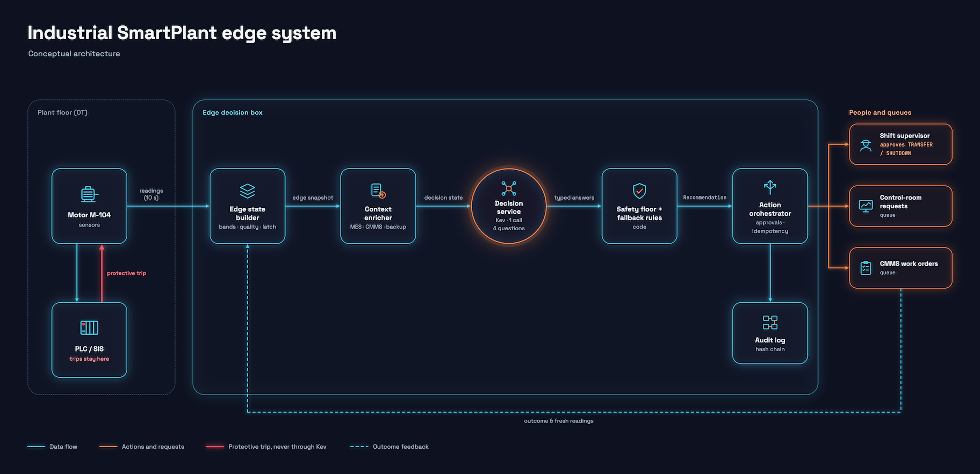Select the "typed answers" arrow label
This screenshot has height=474, width=980.
(x=574, y=198)
